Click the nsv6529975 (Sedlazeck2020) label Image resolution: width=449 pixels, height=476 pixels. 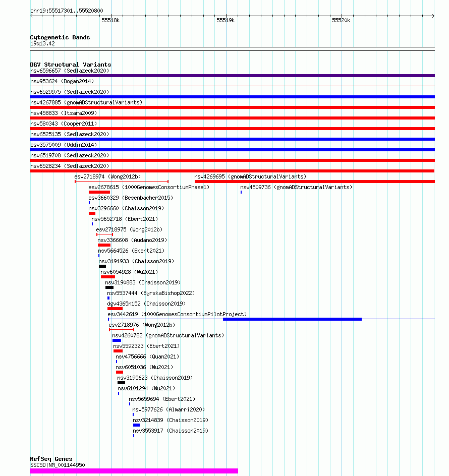(70, 92)
